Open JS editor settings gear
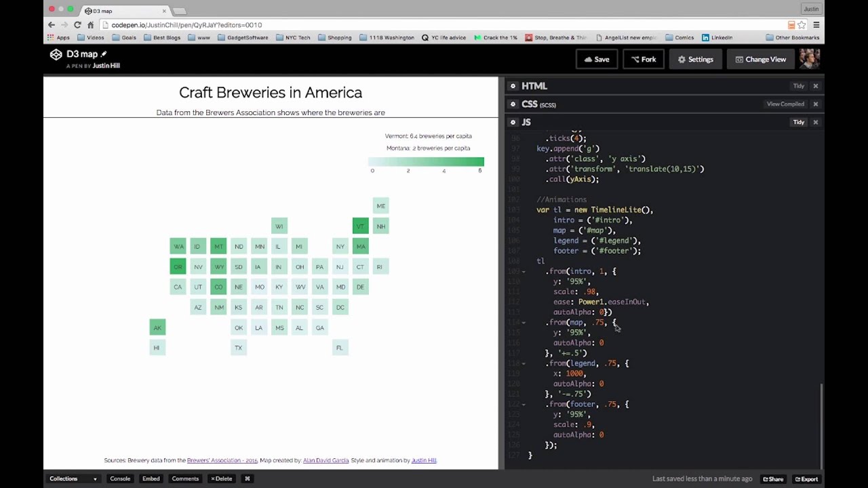Image resolution: width=868 pixels, height=488 pixels. click(513, 123)
